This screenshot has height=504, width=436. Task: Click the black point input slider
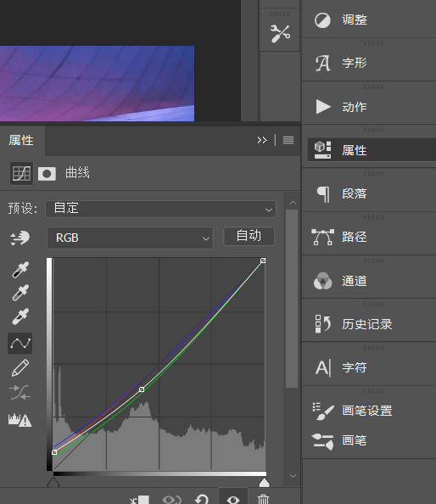53,482
